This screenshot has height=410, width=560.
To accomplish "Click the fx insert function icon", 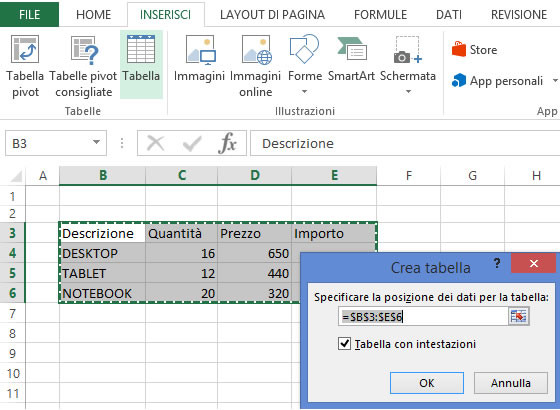I will [227, 143].
